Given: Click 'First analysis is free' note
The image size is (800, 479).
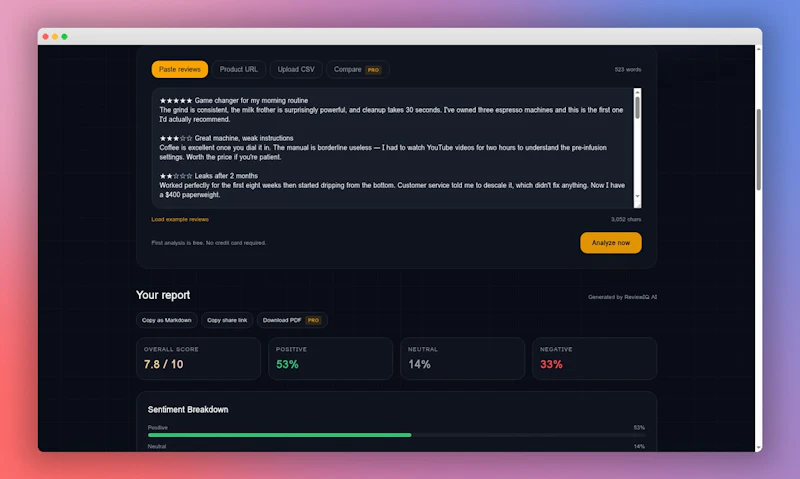Looking at the screenshot, I should coord(209,243).
